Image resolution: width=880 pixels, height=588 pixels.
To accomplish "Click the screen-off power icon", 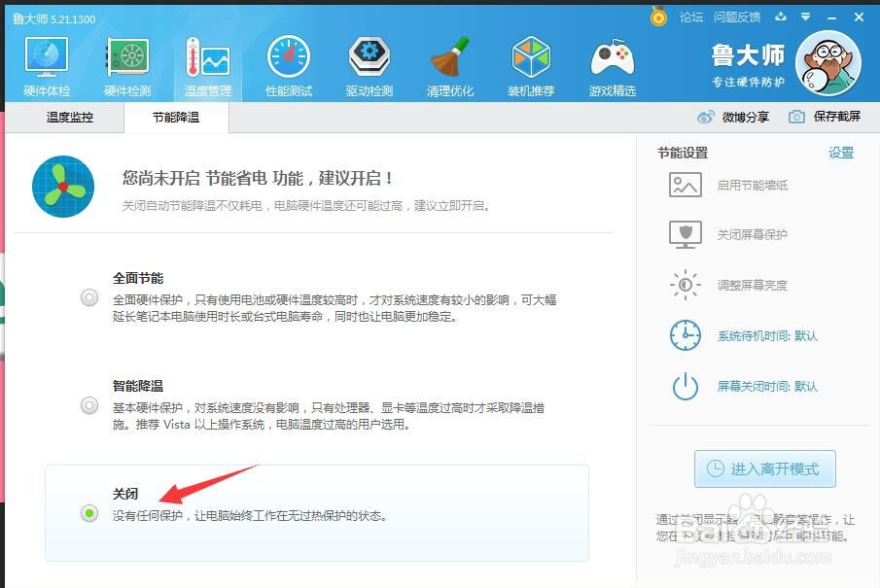I will tap(686, 387).
